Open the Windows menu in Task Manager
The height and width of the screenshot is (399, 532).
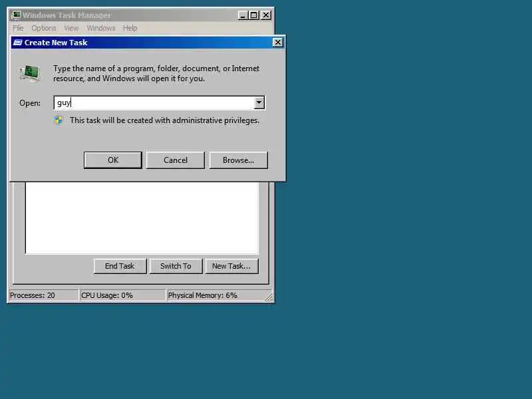point(101,28)
